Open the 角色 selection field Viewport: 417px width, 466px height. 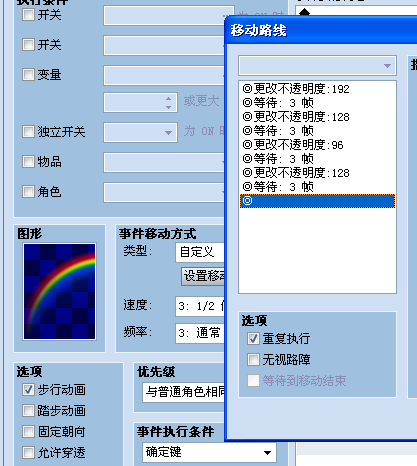(164, 192)
